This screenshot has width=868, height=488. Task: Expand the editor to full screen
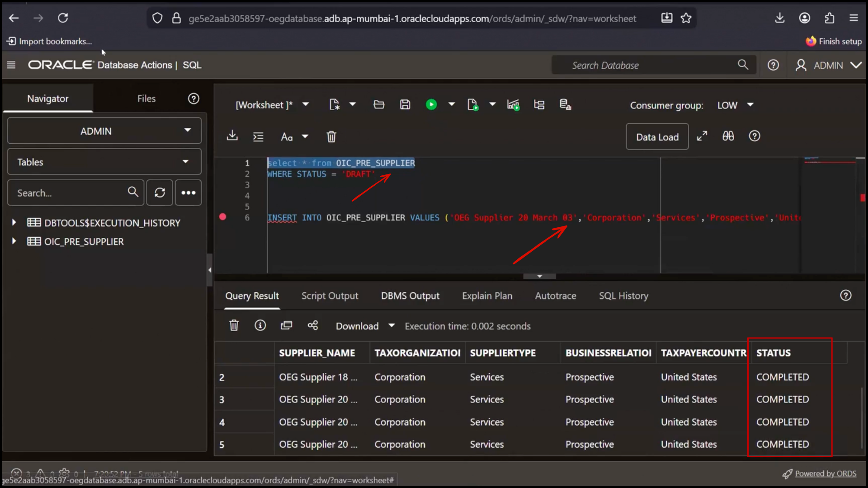[702, 136]
